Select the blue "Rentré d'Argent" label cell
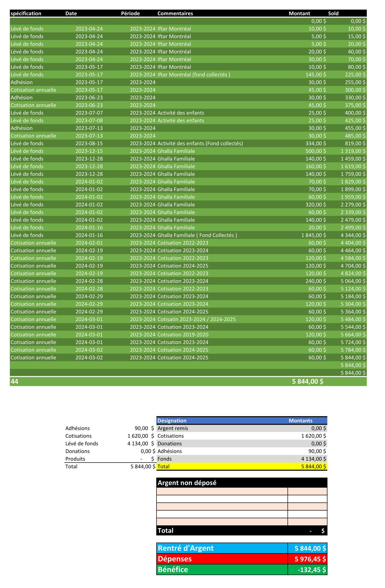Viewport: 385px width, 588px height. 186,548
